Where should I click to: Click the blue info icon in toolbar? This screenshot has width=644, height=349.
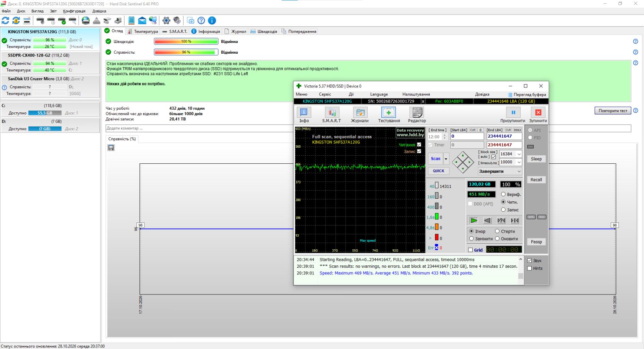tap(212, 20)
